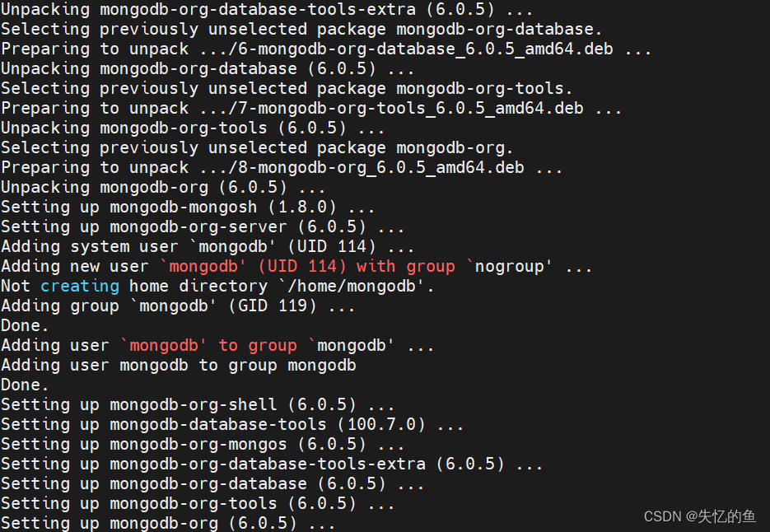Click the cyan 'creating' word
This screenshot has width=770, height=532.
(80, 286)
